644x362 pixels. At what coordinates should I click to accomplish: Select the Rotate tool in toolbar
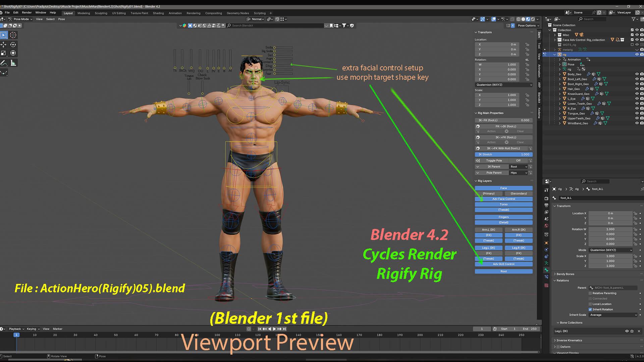(x=13, y=45)
